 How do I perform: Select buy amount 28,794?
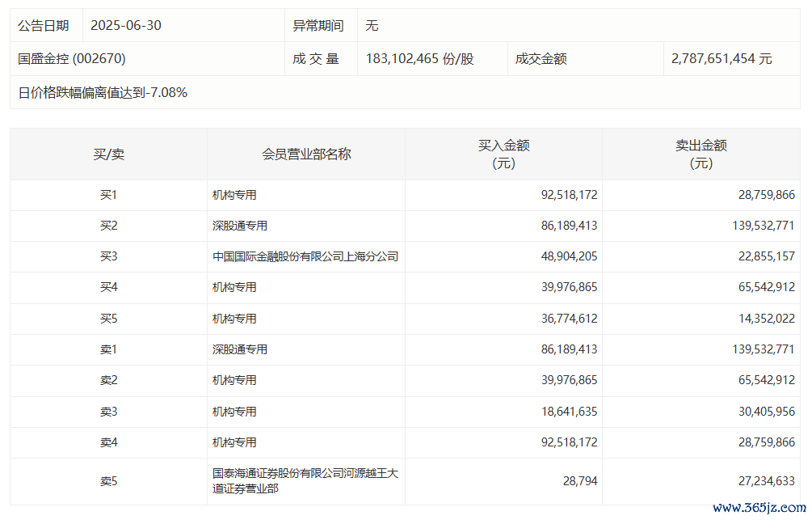coord(580,481)
